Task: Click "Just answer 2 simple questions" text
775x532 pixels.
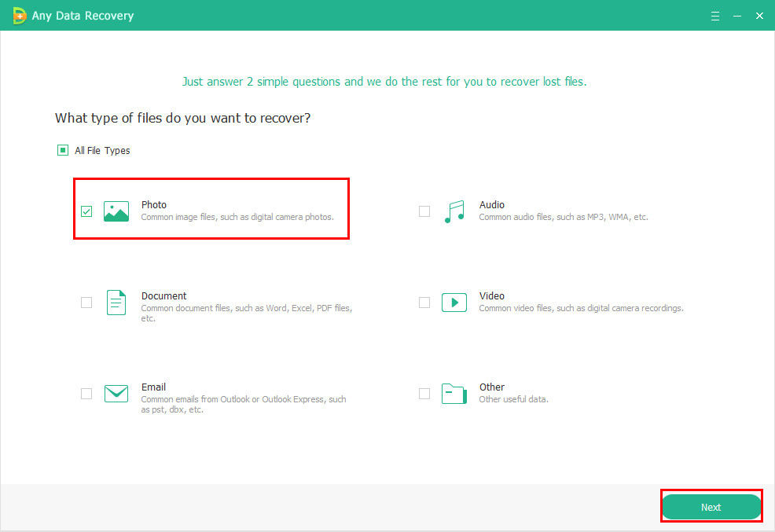Action: (x=384, y=82)
